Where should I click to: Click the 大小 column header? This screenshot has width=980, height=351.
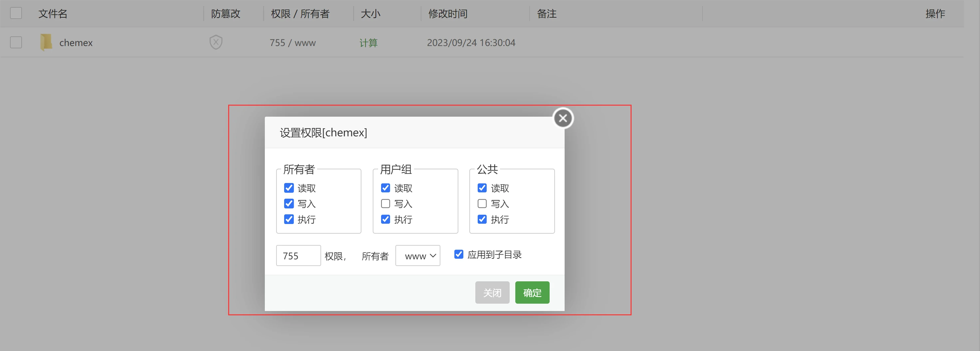coord(370,14)
